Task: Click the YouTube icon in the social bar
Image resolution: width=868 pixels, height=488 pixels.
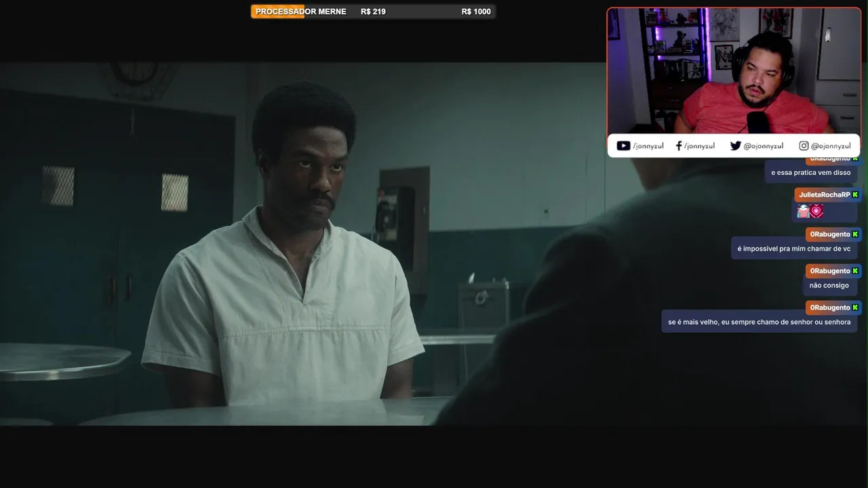Action: (x=623, y=146)
